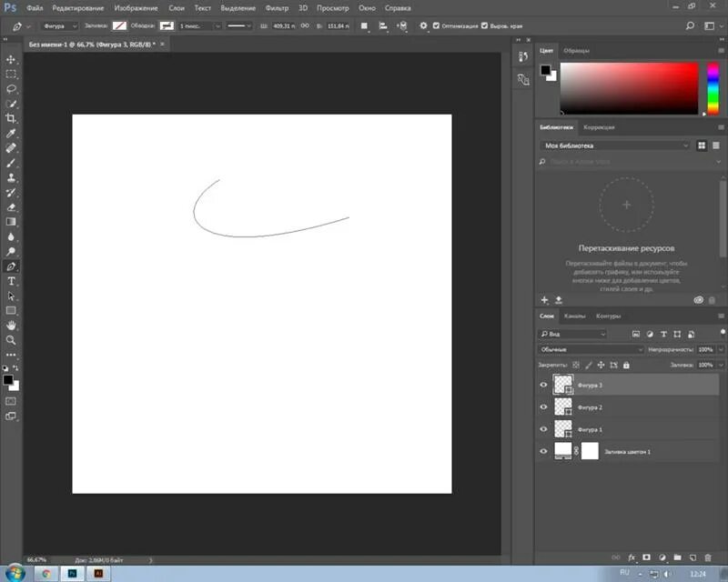Screen dimensions: 728x582
Task: Click the Adobe Stock search field
Action: coord(628,162)
